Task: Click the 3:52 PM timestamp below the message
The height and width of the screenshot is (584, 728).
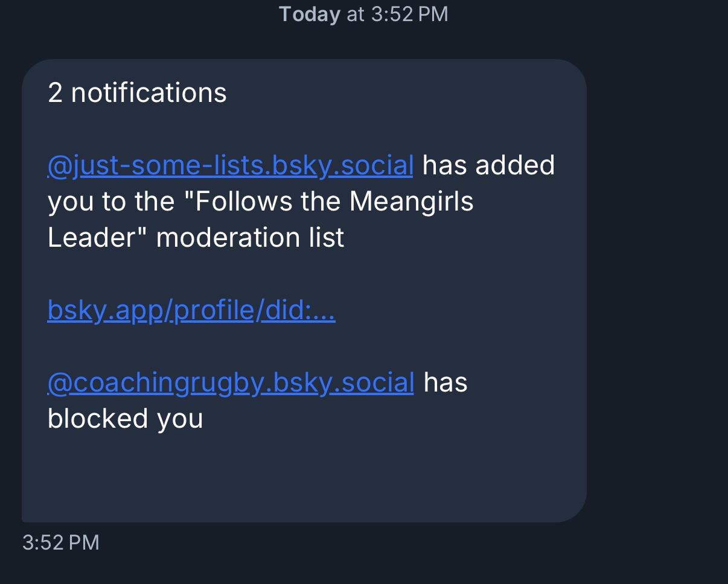Action: 60,542
